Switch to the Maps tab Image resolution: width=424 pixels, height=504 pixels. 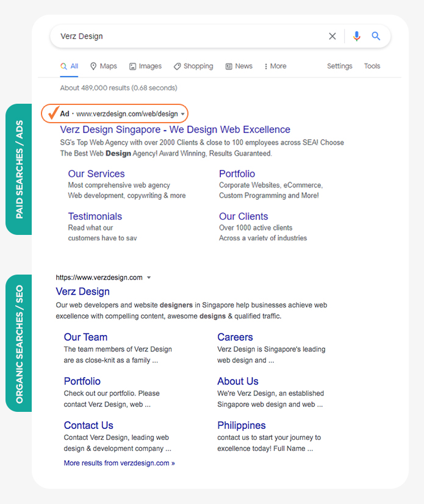click(104, 67)
